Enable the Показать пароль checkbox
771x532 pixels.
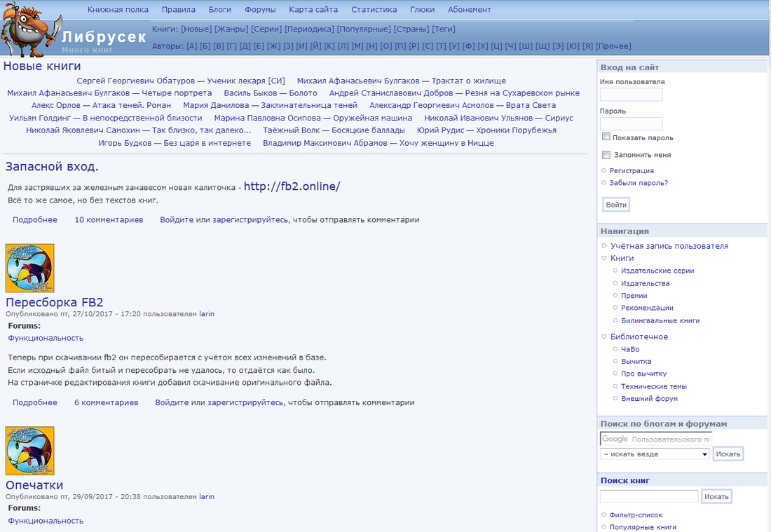tap(606, 137)
